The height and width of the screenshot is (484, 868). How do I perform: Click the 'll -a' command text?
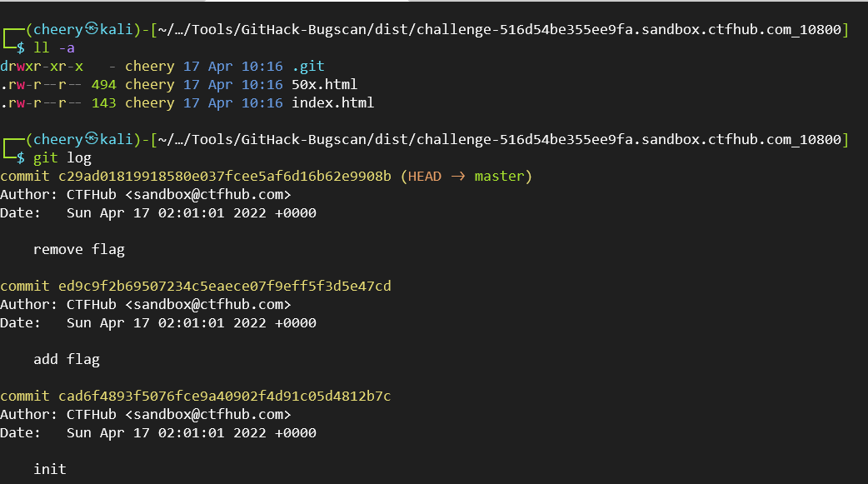point(53,48)
